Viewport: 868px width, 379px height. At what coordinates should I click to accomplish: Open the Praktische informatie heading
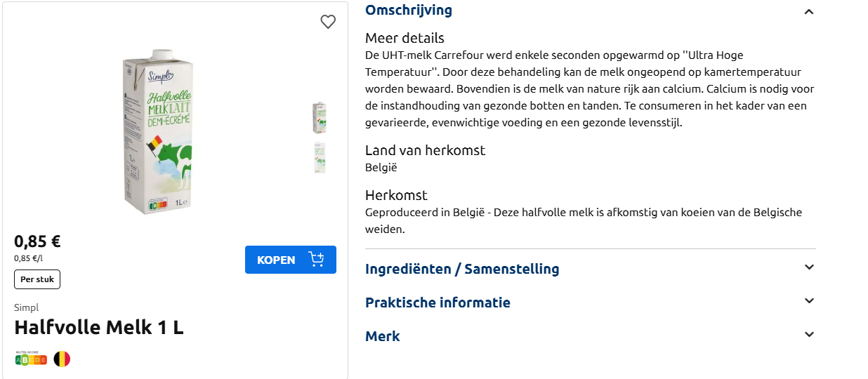(438, 302)
